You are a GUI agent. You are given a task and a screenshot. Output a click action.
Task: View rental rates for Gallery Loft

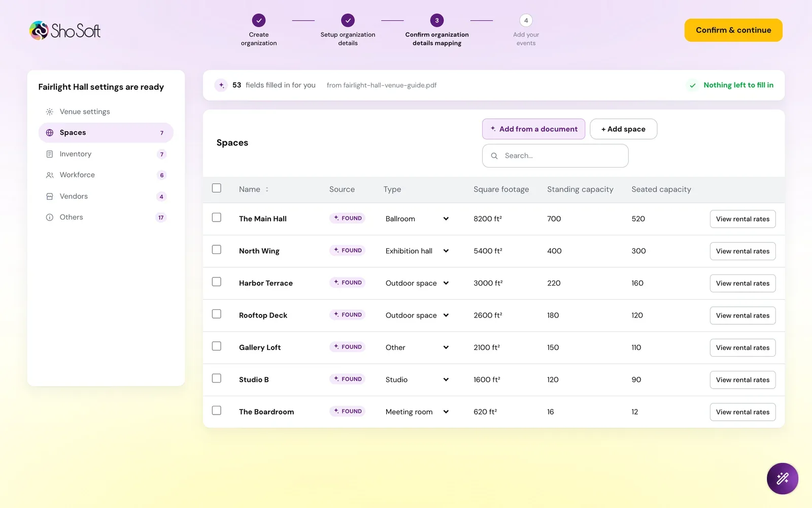coord(742,347)
